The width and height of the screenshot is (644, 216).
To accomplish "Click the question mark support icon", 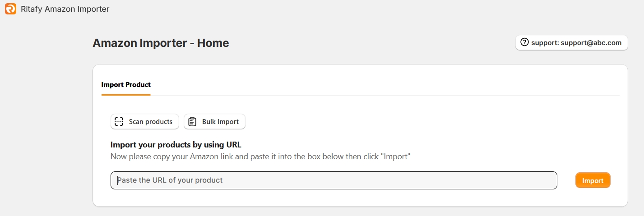I will tap(524, 42).
